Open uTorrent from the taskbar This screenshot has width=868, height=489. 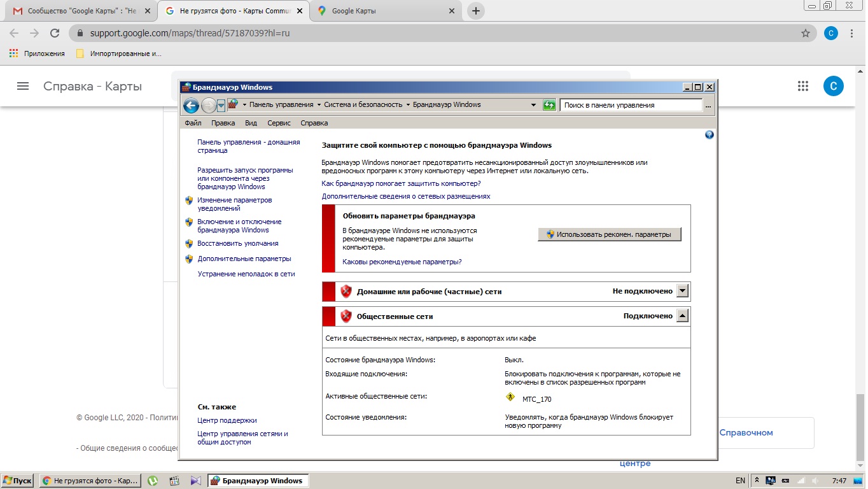tap(153, 481)
